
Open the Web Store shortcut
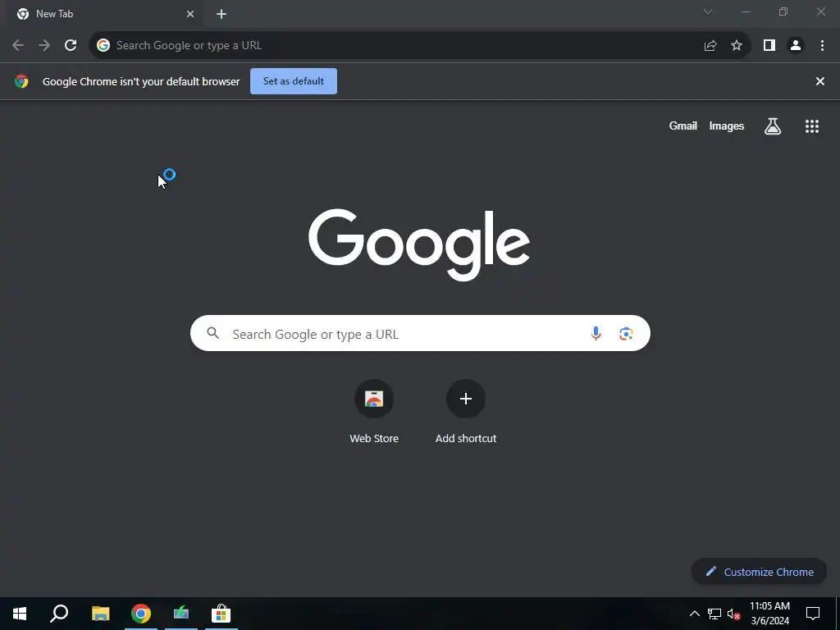click(x=374, y=412)
